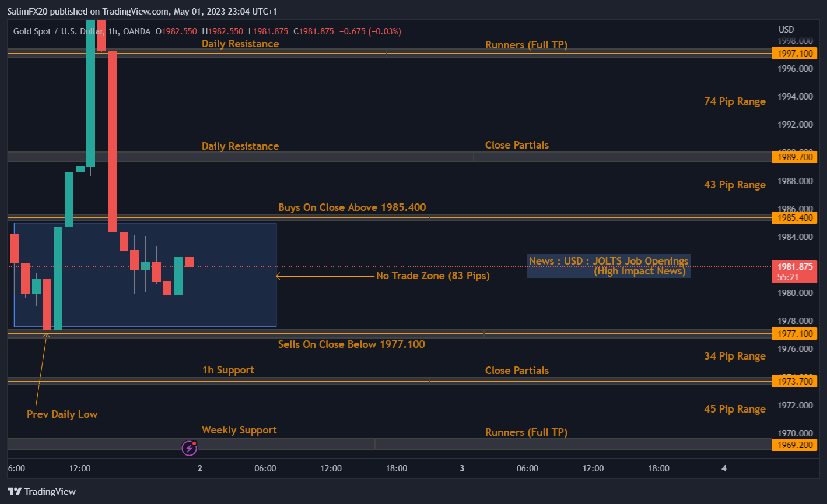The image size is (827, 504).
Task: Toggle the Weekly Support level line
Action: click(239, 429)
